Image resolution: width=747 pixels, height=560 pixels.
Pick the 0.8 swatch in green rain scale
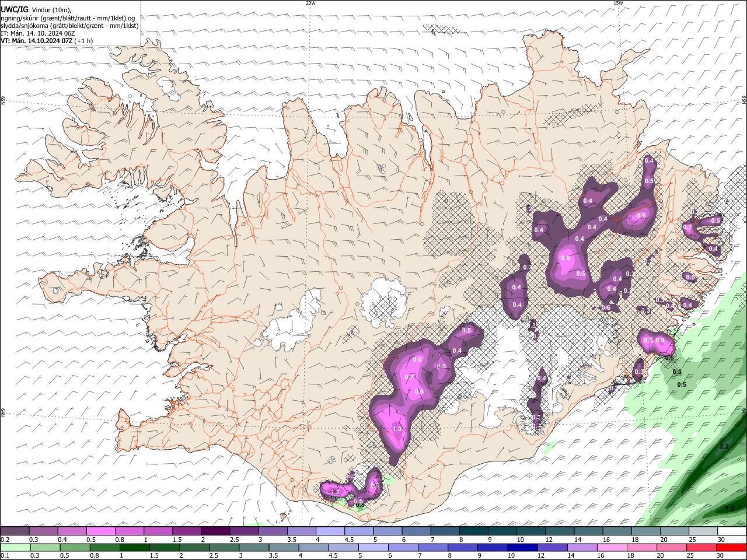(x=104, y=547)
